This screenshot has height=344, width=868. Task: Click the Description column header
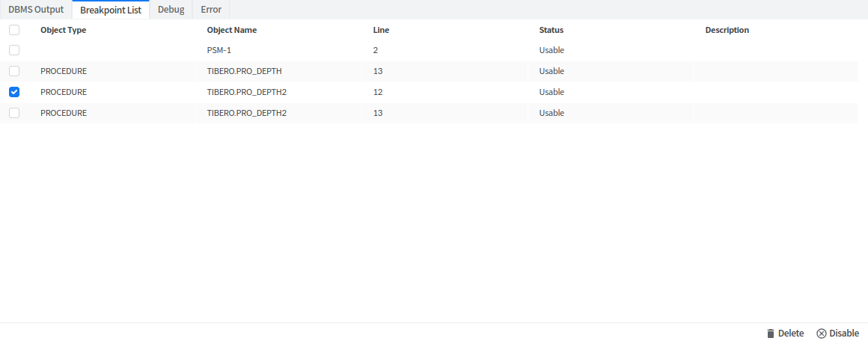(727, 30)
